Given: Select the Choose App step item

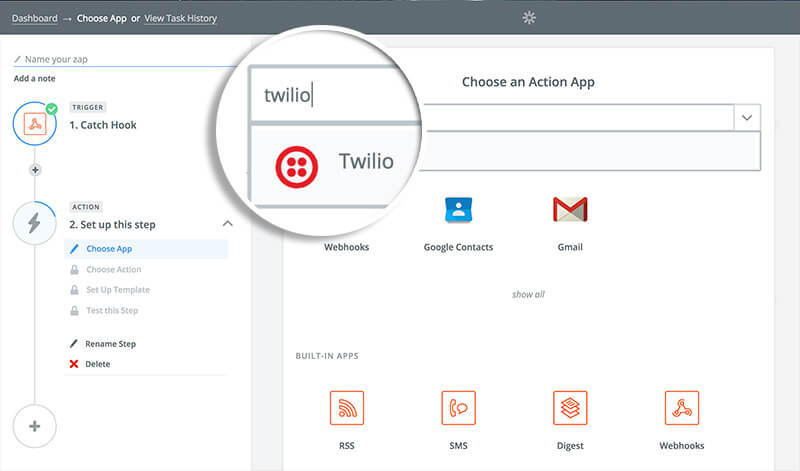Looking at the screenshot, I should coord(146,249).
